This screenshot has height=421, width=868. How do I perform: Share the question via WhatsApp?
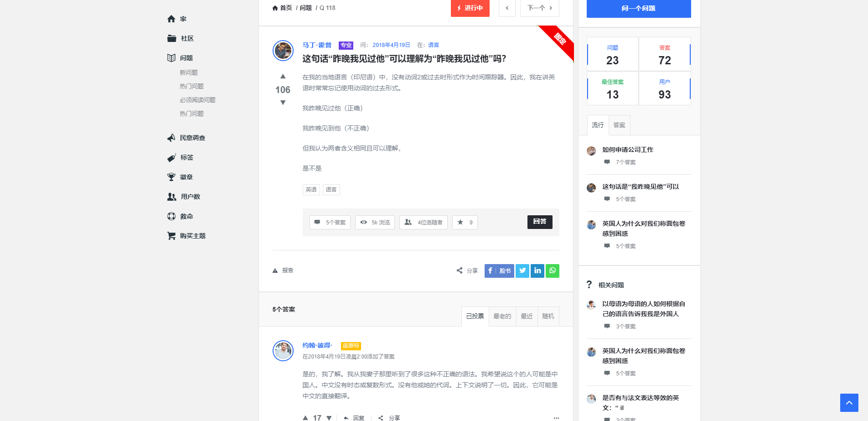pos(552,270)
